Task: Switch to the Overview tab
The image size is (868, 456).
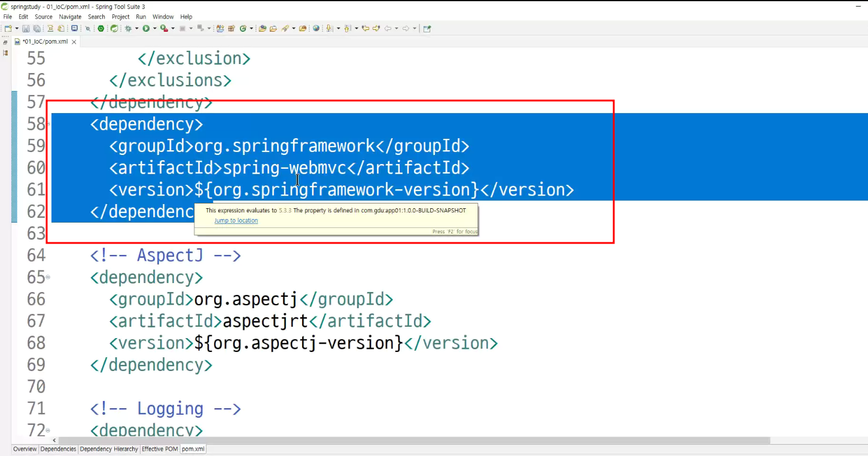Action: [25, 449]
